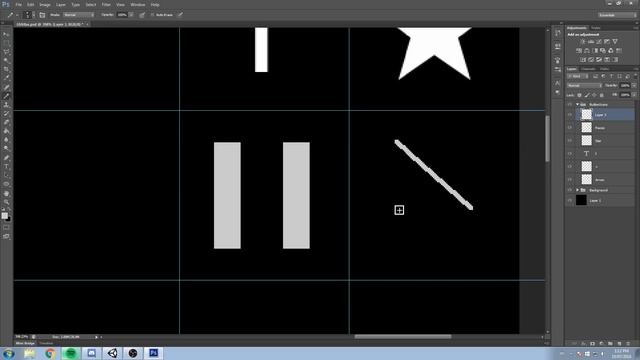Hide the Star layer

pyautogui.click(x=570, y=141)
